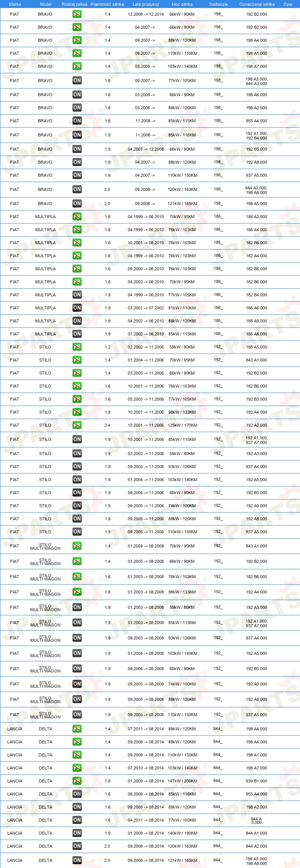Click PB icon in Delta 198 A7.000 row
This screenshot has height=868, width=300.
click(77, 768)
